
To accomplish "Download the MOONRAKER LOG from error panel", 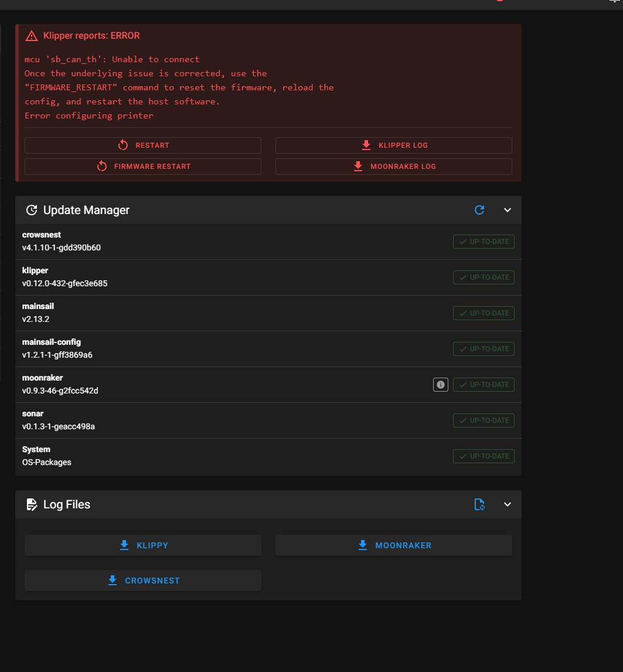I will [393, 167].
